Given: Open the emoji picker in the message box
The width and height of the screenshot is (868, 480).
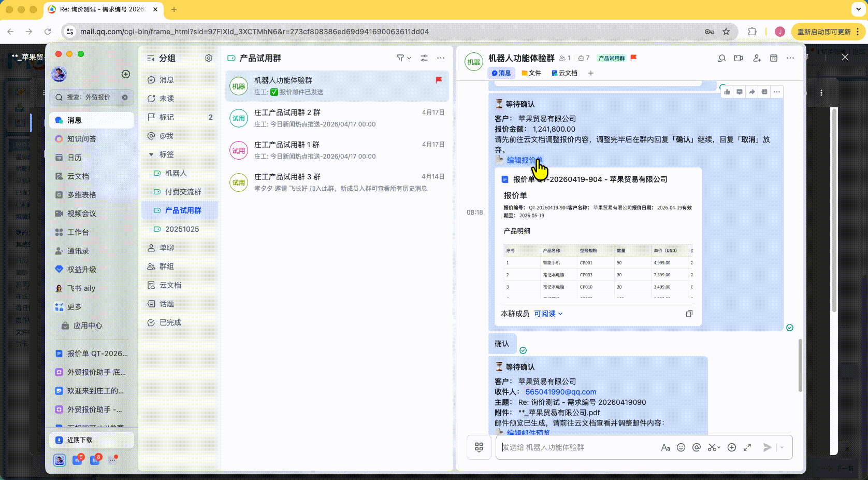Looking at the screenshot, I should pos(681,447).
